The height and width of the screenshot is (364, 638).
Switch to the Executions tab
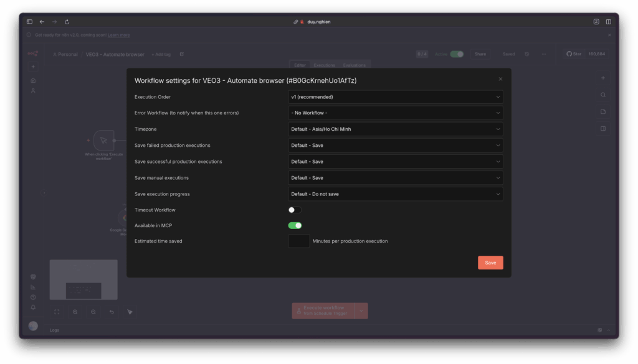click(x=324, y=65)
